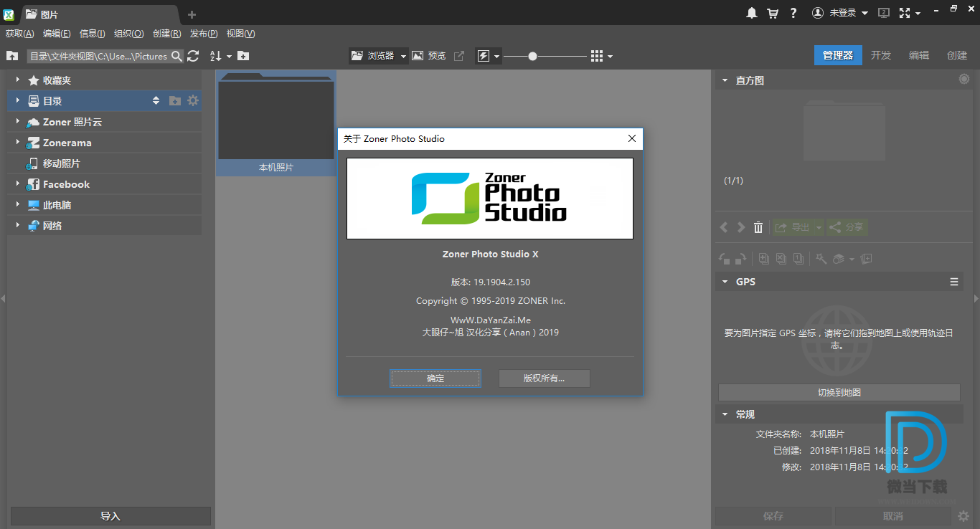Open the GPS panel hamburger menu
Screen dimensions: 980x529
click(x=954, y=282)
